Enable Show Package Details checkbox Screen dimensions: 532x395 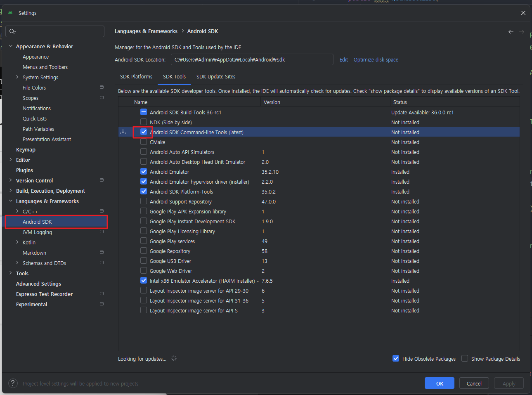tap(465, 358)
